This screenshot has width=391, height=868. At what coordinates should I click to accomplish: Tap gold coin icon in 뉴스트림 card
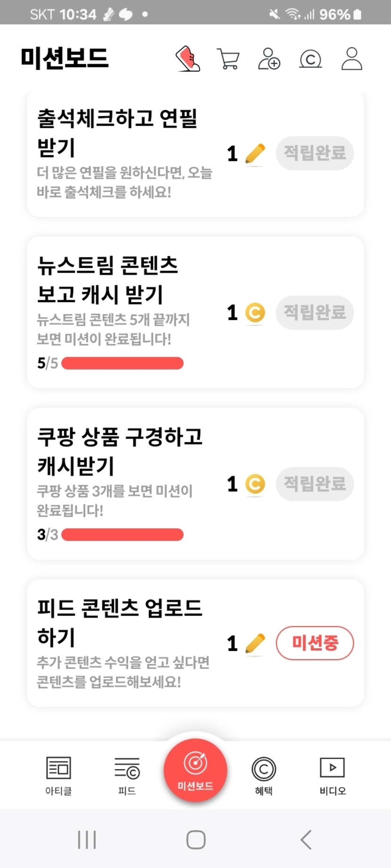(x=255, y=313)
